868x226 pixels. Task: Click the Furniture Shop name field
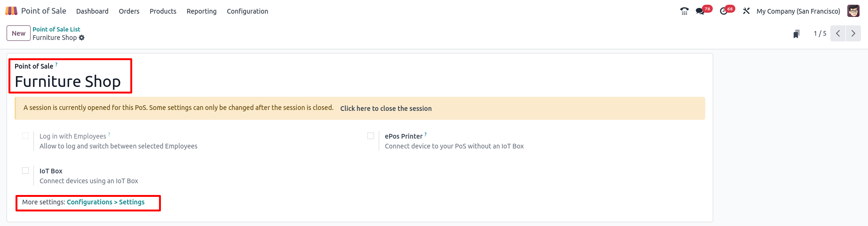point(68,81)
